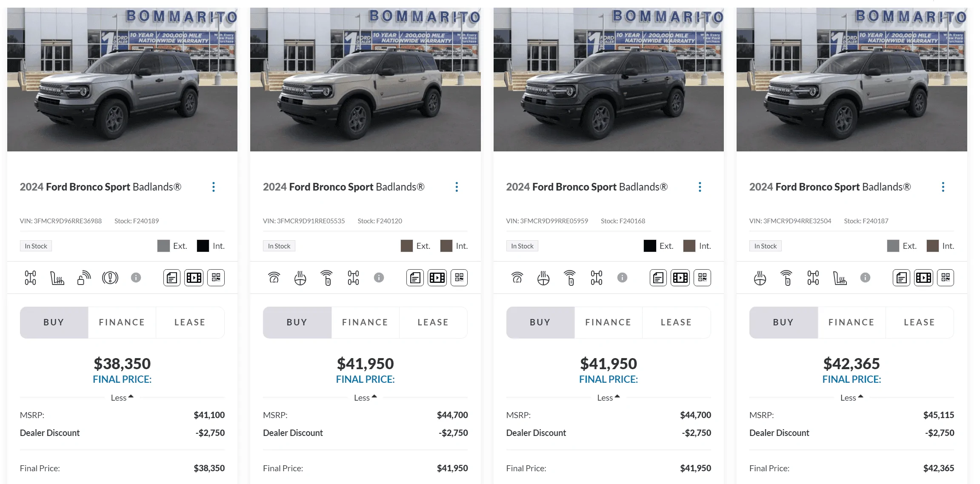Play video for stock F240168 Bronco
980x484 pixels.
[x=680, y=278]
